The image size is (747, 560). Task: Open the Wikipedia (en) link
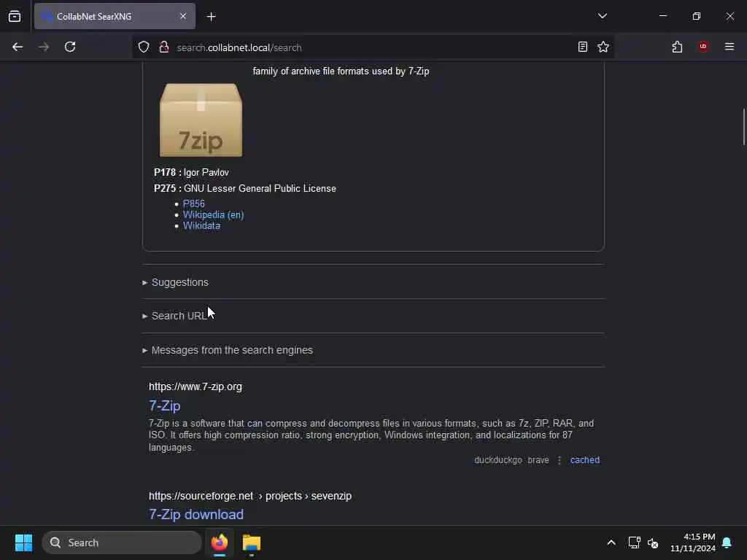click(213, 215)
